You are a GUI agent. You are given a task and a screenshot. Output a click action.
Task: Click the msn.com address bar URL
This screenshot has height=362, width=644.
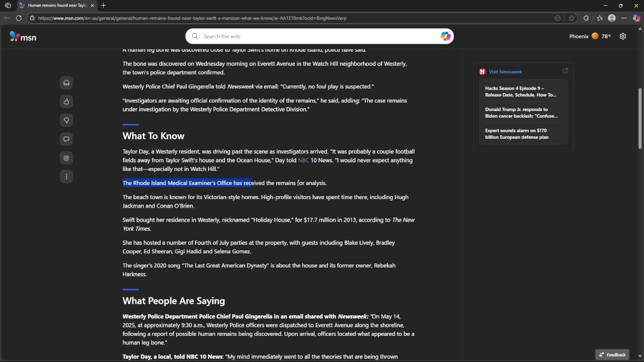[x=192, y=18]
